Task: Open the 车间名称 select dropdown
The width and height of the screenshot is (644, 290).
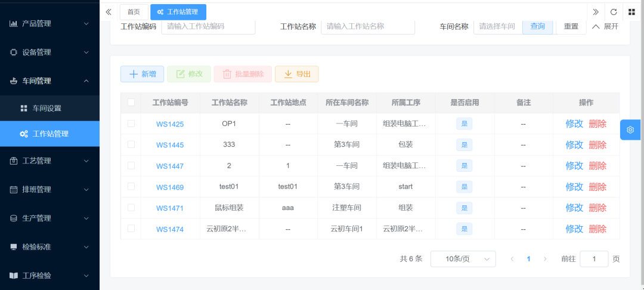Action: coord(497,26)
